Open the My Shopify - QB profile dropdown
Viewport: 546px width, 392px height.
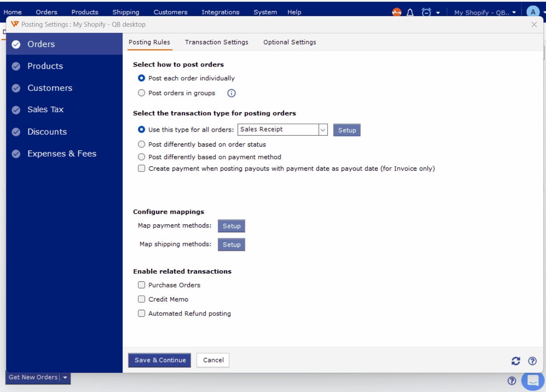pos(485,13)
